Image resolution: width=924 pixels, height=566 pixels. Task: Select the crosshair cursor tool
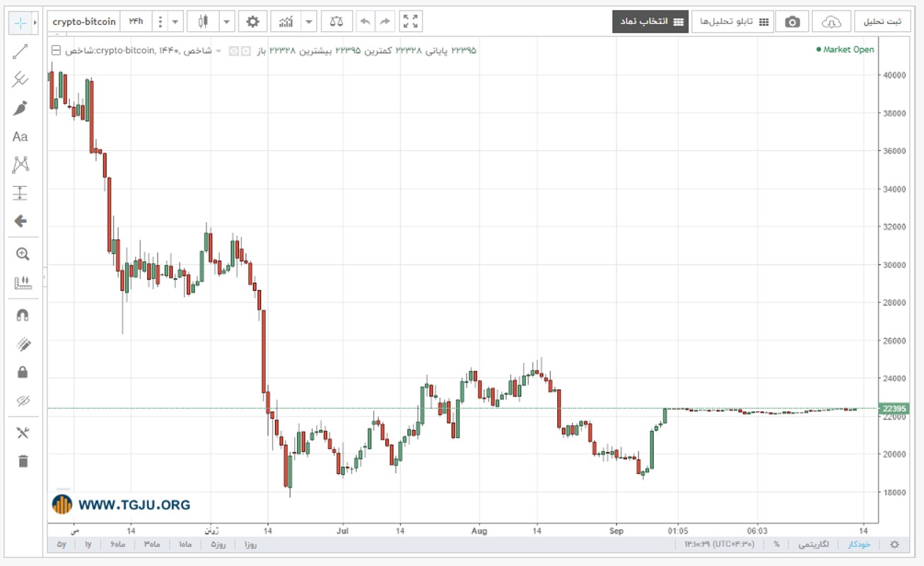pos(21,23)
